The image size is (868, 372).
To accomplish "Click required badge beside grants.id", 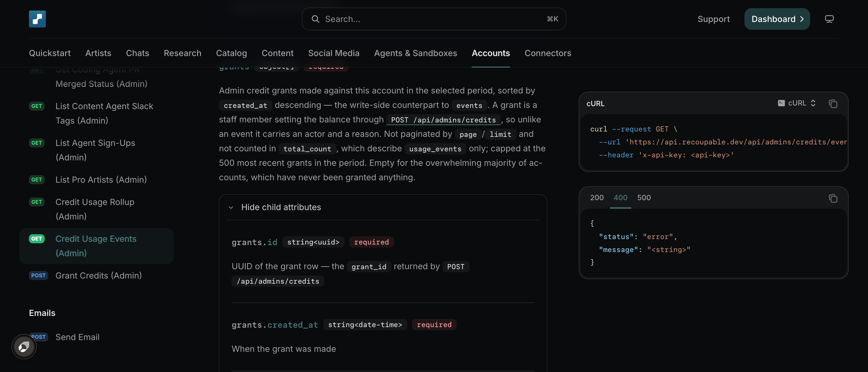I will pos(371,242).
